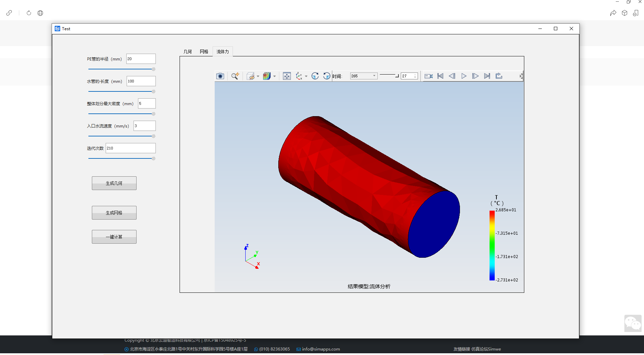The height and width of the screenshot is (355, 644).
Task: Click the device icon at top right
Action: [x=636, y=13]
